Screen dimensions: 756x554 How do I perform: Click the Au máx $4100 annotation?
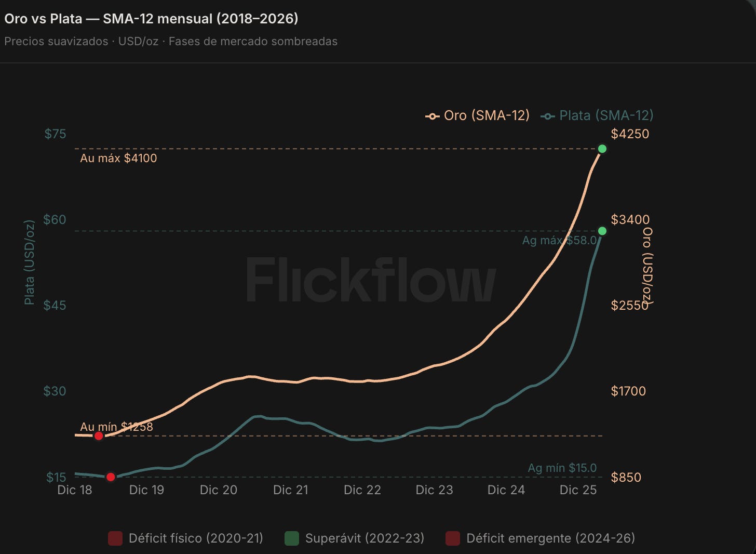(118, 158)
